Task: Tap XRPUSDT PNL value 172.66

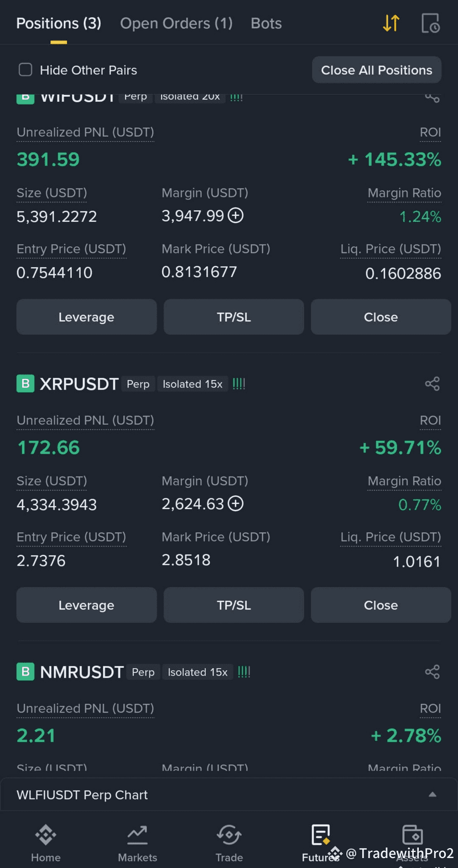Action: [x=49, y=448]
